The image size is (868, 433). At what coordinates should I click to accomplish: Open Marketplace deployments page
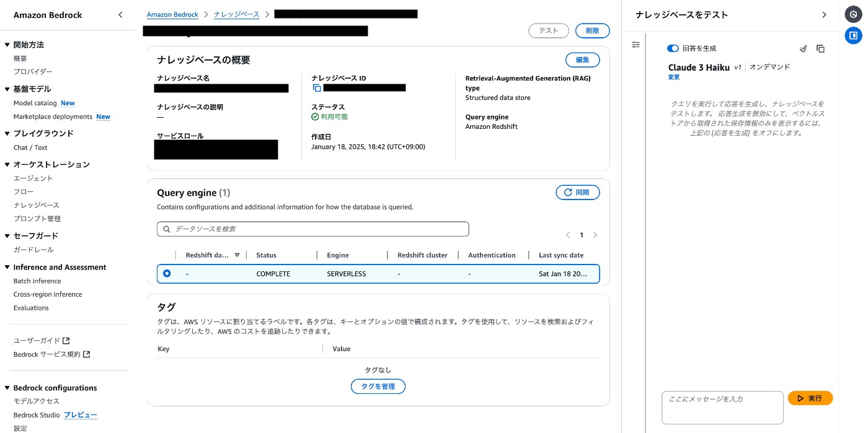(x=53, y=116)
